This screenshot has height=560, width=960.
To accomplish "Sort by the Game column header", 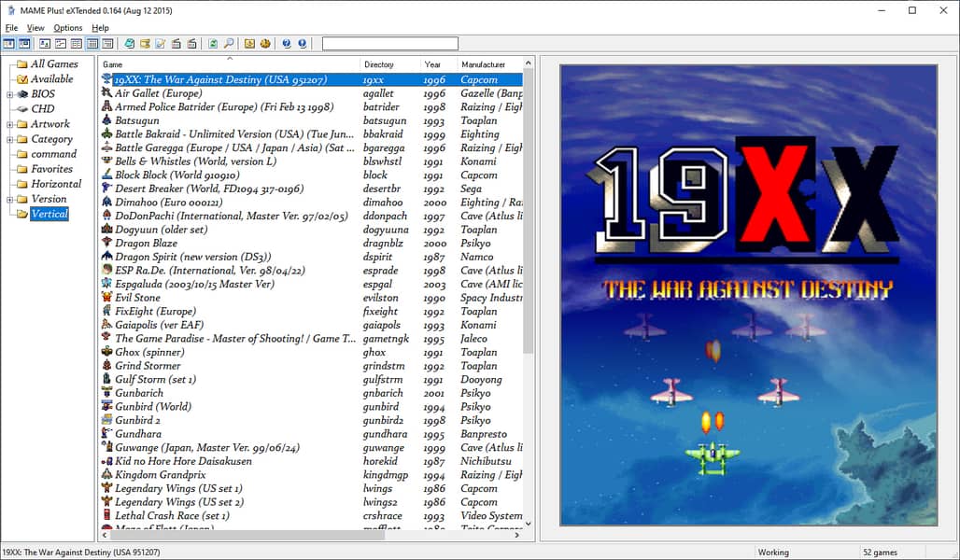I will 229,64.
